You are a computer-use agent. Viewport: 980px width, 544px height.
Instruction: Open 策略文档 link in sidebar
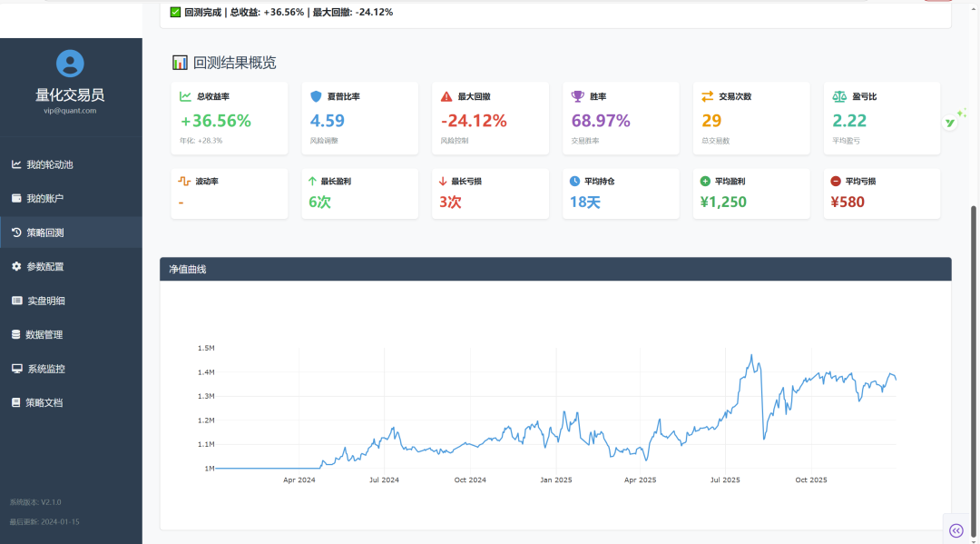point(44,402)
